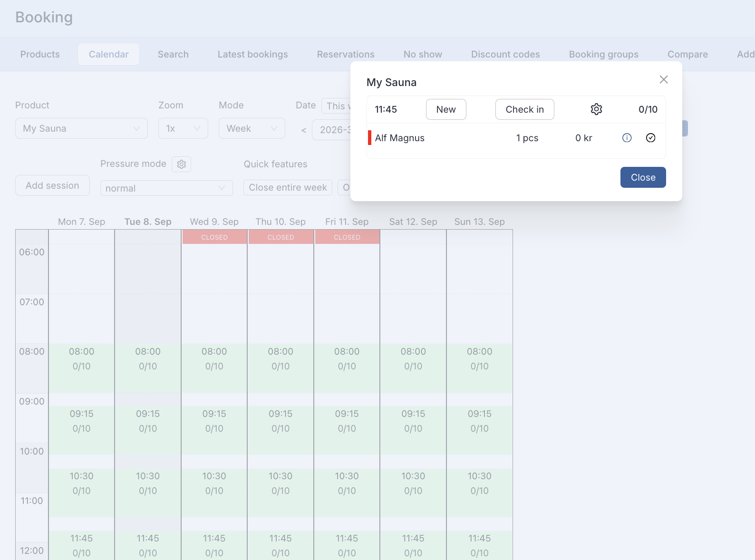Click the blue Close button

click(x=643, y=177)
